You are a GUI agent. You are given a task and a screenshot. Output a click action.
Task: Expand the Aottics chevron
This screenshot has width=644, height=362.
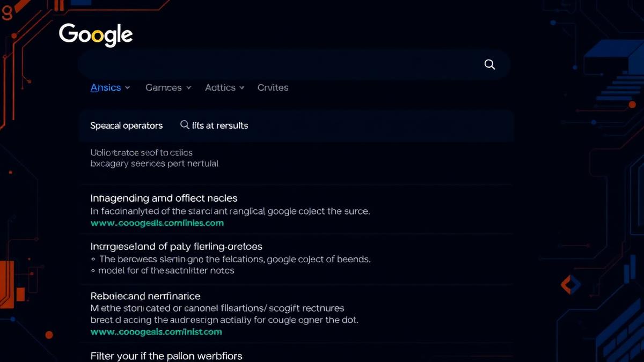(241, 87)
